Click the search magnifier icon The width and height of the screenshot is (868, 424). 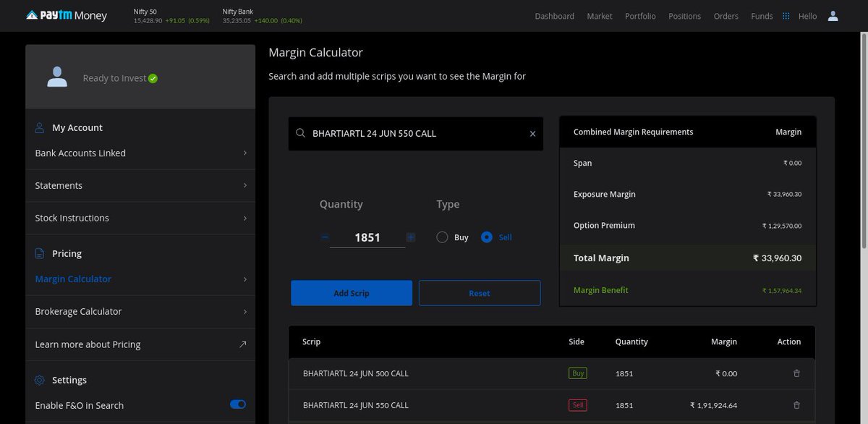click(300, 133)
